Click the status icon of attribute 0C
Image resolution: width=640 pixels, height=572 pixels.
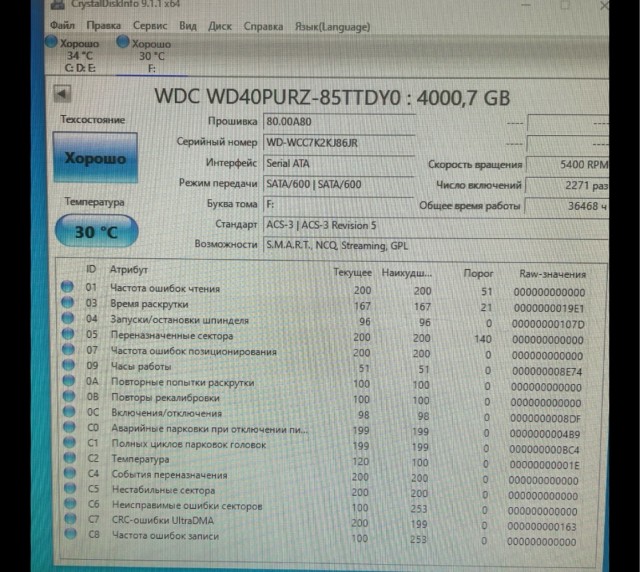pos(69,412)
